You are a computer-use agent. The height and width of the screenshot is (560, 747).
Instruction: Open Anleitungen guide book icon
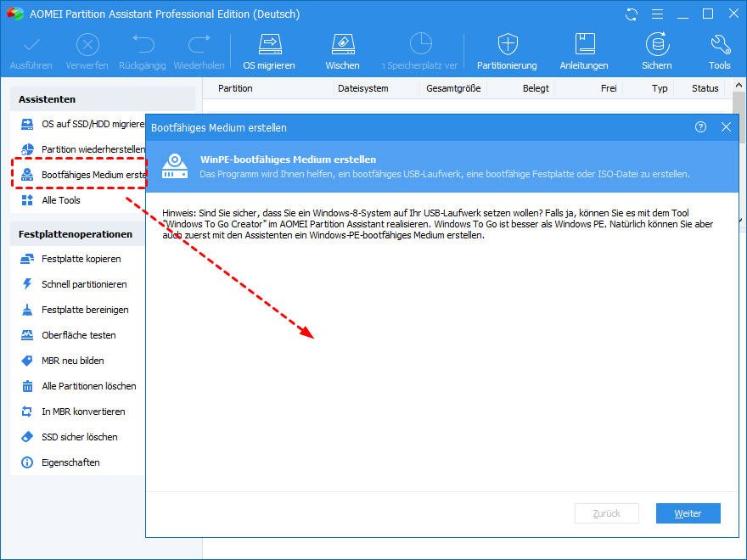click(585, 44)
